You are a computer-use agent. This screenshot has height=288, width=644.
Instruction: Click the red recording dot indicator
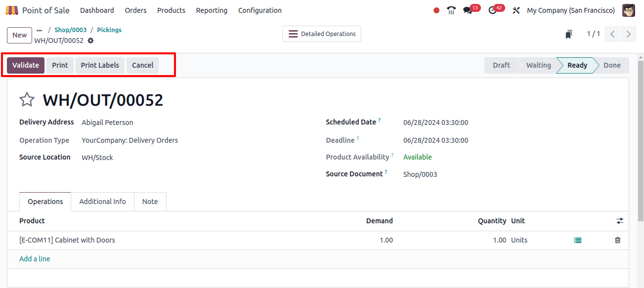pos(436,10)
